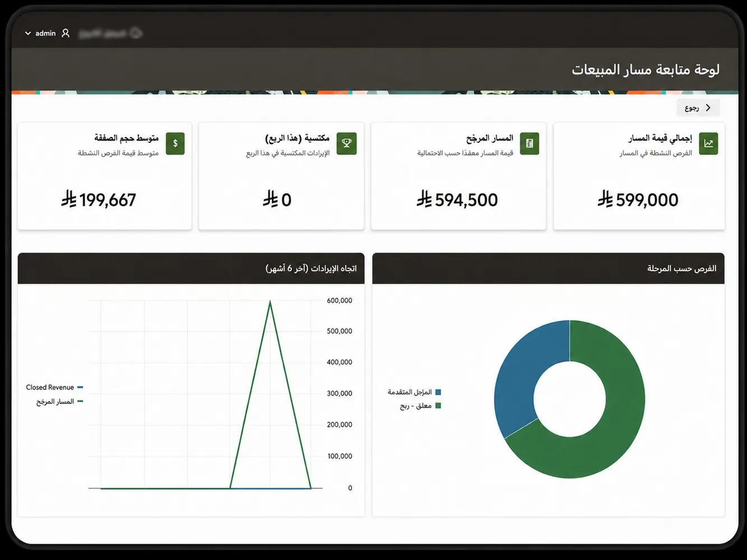
Task: Toggle the blue المؤجل المتقدمة legend swatch
Action: click(x=438, y=392)
